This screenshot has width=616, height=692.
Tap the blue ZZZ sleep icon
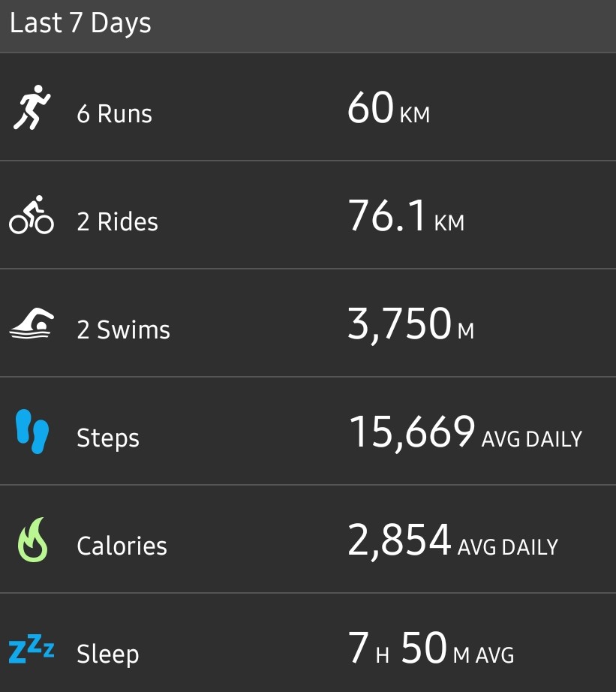tap(32, 648)
